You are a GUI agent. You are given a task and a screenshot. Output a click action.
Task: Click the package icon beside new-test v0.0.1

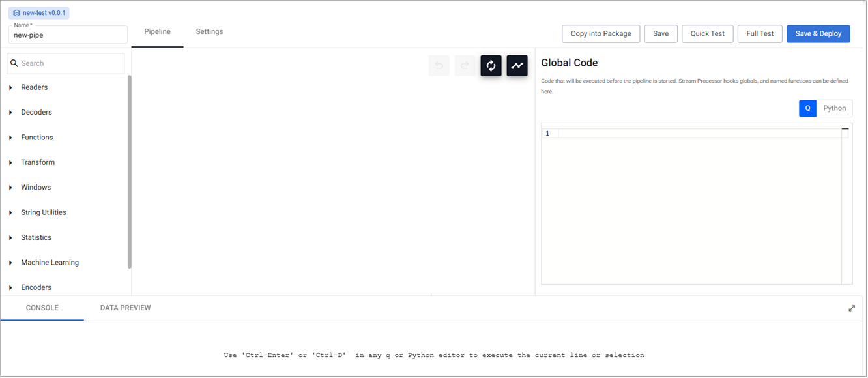(16, 12)
